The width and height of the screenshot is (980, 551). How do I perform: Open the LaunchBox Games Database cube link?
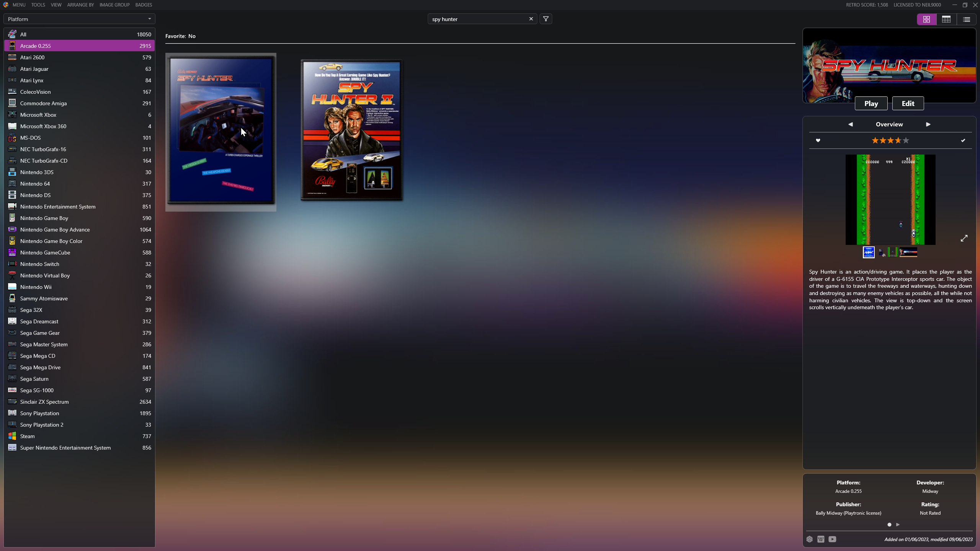click(x=810, y=539)
